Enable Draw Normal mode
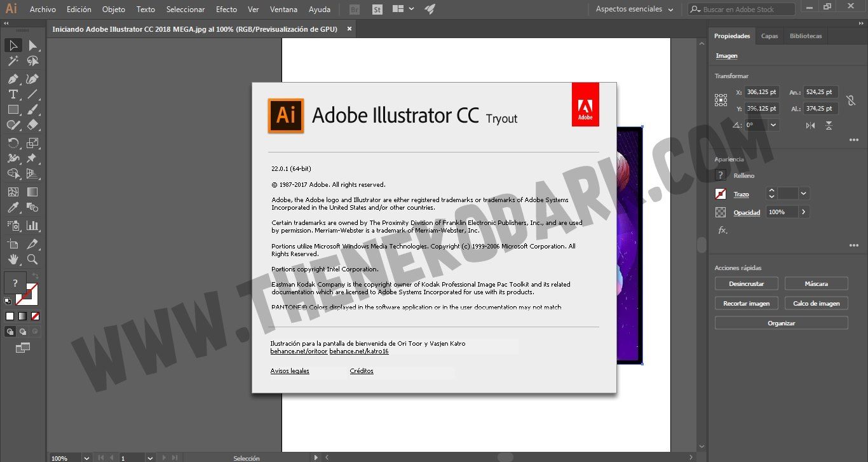 [10, 331]
